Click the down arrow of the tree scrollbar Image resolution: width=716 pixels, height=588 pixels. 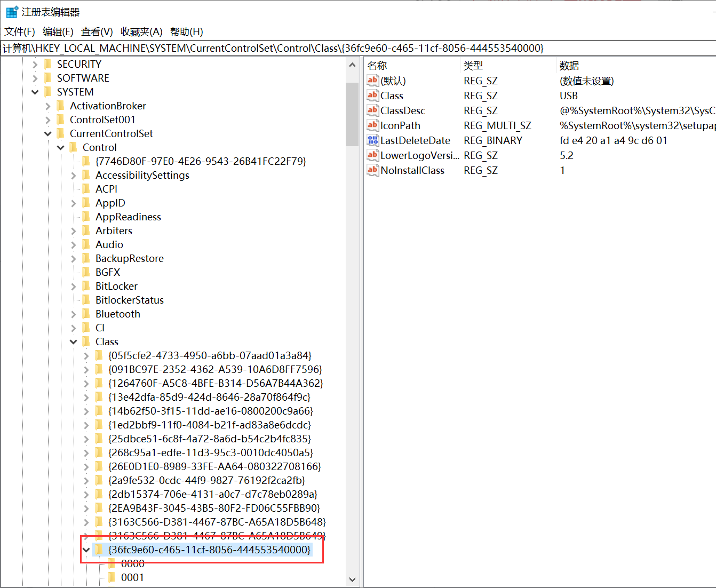[352, 579]
